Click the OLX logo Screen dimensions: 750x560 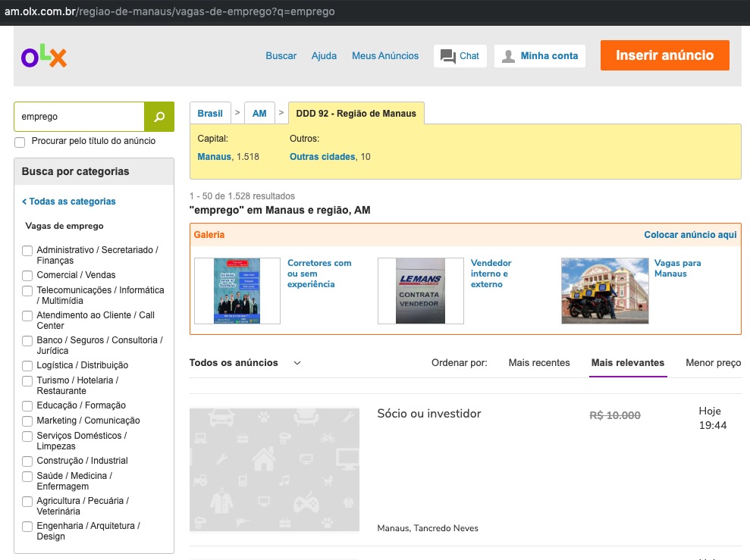click(44, 57)
